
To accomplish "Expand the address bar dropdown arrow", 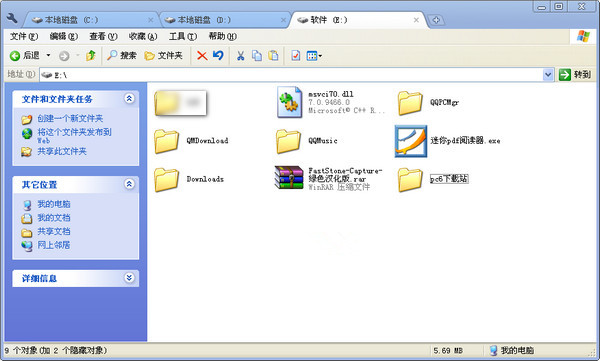I will pyautogui.click(x=548, y=75).
